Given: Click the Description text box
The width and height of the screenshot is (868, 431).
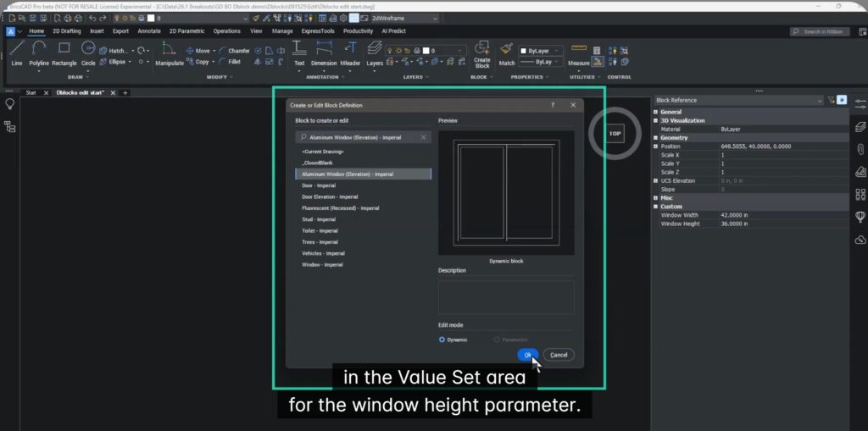Looking at the screenshot, I should [x=506, y=297].
